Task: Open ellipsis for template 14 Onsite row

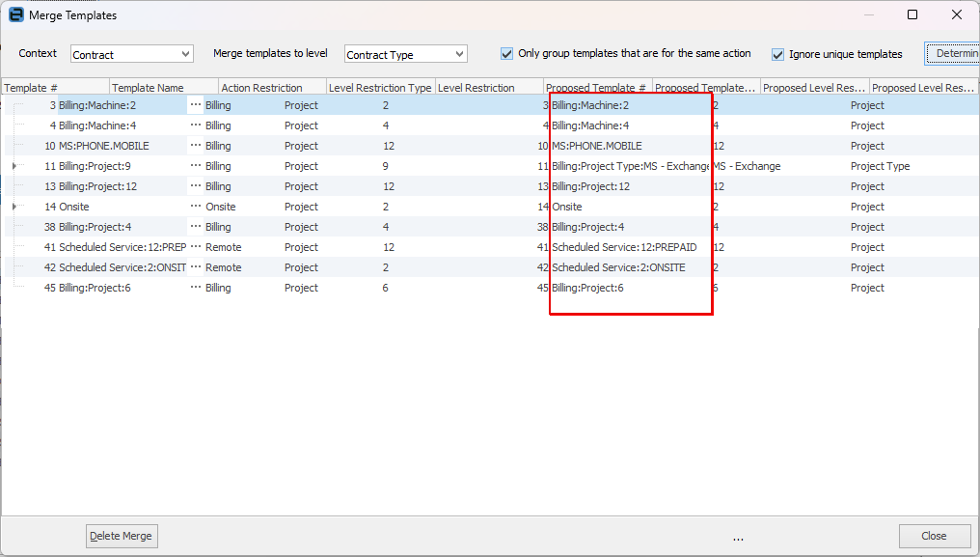Action: [x=196, y=207]
